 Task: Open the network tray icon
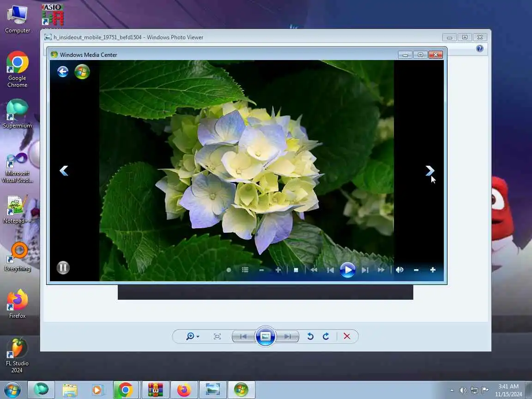474,390
